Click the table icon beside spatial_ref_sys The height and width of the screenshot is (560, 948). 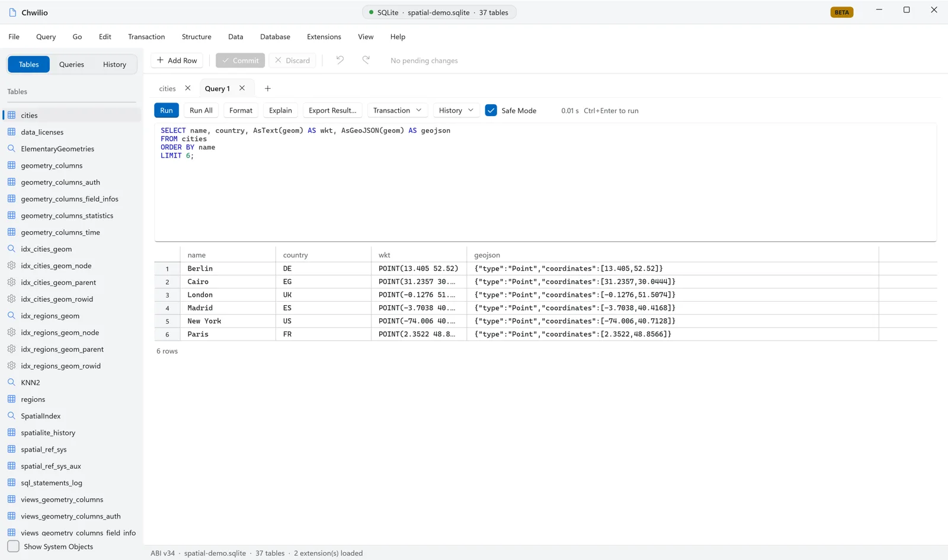pos(11,449)
